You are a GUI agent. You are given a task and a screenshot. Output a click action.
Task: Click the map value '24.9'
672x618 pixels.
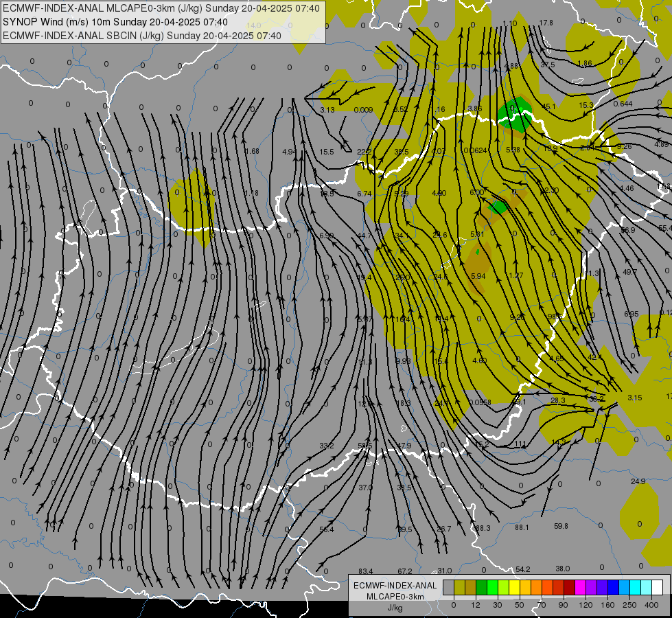(x=638, y=481)
